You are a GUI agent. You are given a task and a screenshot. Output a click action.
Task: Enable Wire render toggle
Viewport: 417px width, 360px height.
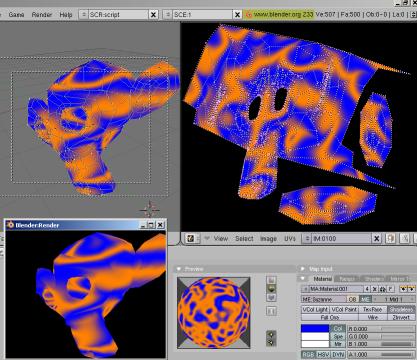372,317
